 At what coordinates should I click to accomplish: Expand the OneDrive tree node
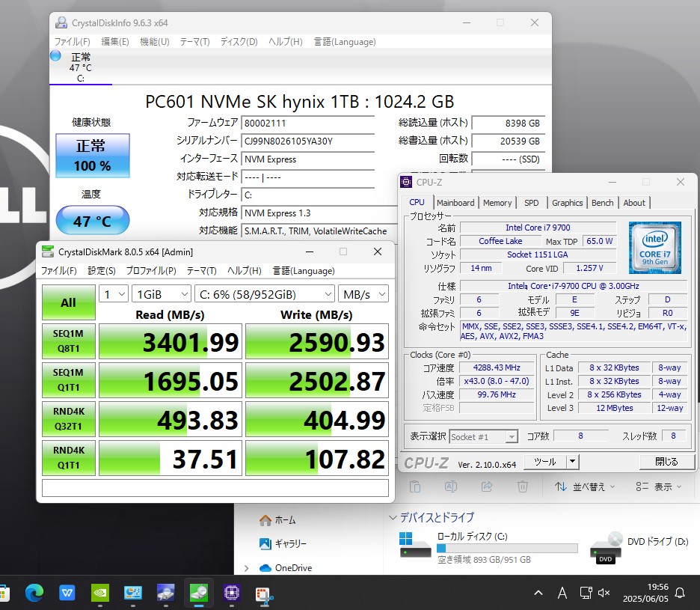[x=247, y=568]
